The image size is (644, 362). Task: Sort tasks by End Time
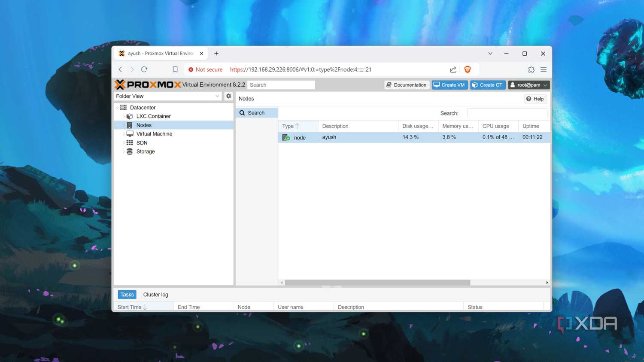tap(204, 307)
